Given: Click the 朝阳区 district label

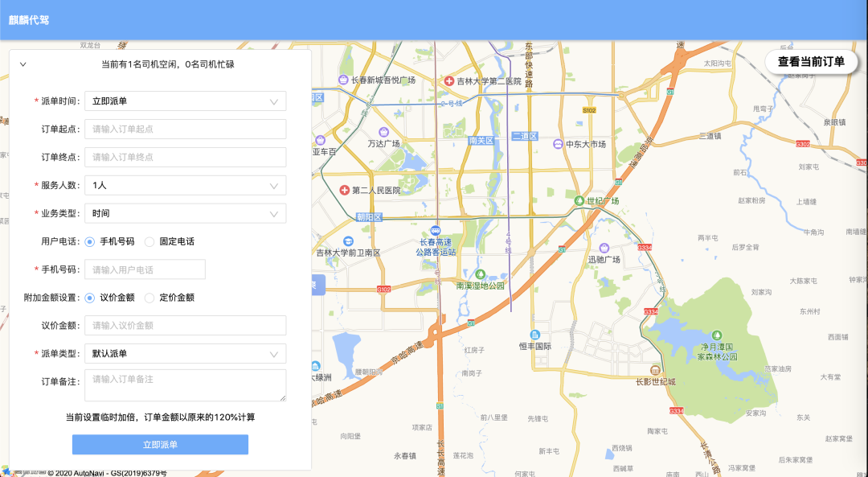Looking at the screenshot, I should (369, 217).
